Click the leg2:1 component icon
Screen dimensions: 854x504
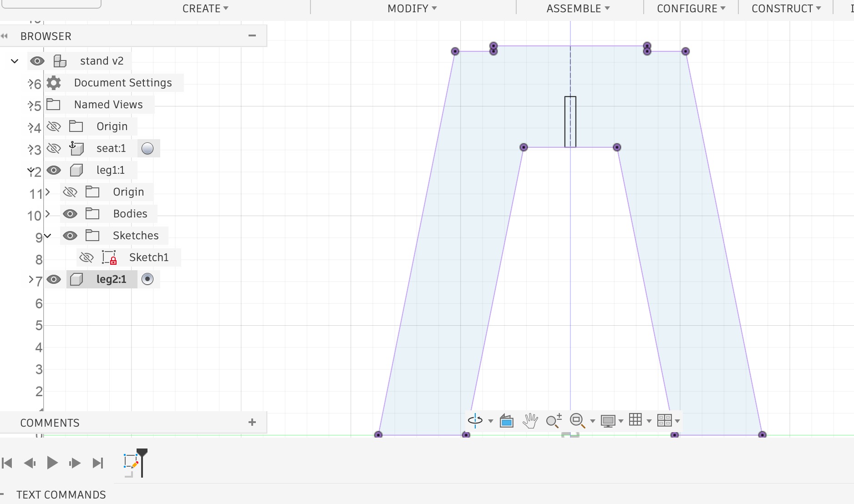click(76, 279)
